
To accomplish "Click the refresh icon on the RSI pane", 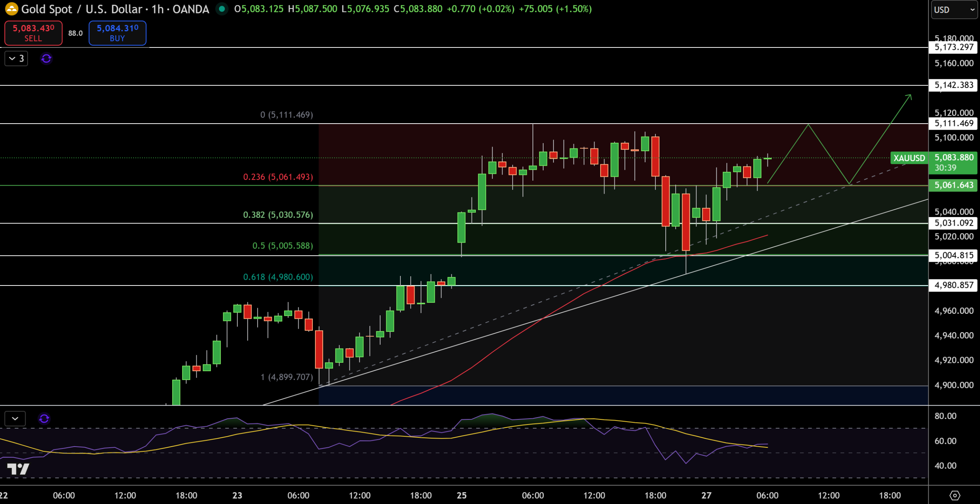I will point(44,419).
